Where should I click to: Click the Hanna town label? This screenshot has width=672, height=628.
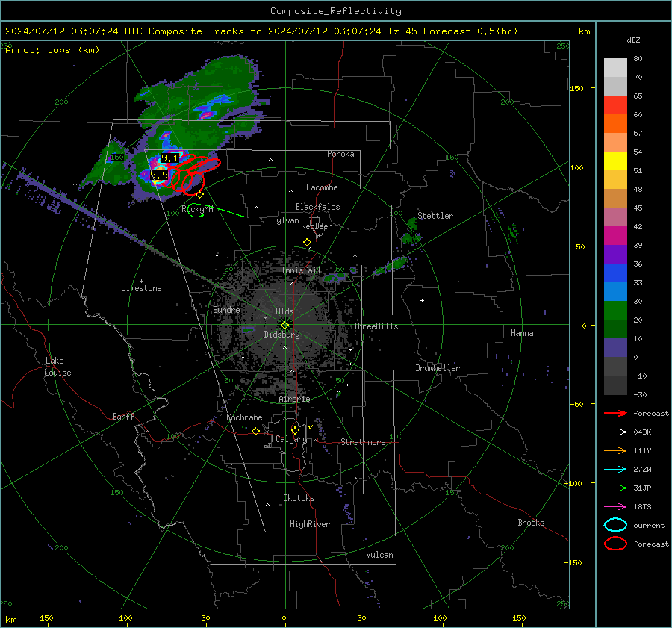tap(522, 333)
